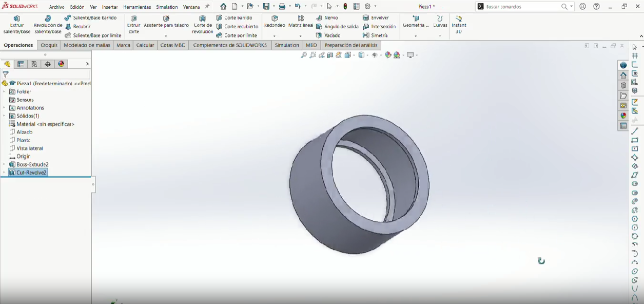The image size is (644, 304).
Task: Choose Corte recubierto feature
Action: pyautogui.click(x=237, y=27)
